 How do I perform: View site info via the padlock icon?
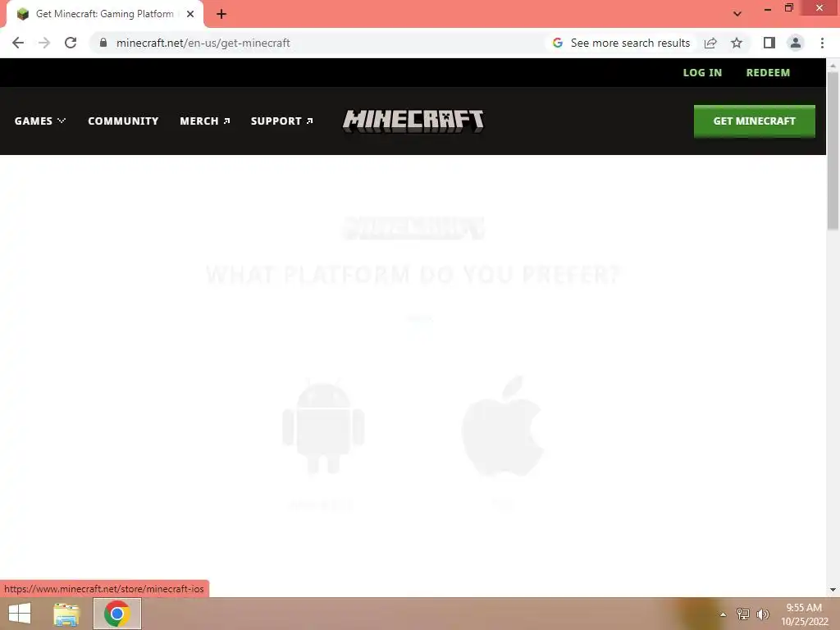pyautogui.click(x=103, y=43)
